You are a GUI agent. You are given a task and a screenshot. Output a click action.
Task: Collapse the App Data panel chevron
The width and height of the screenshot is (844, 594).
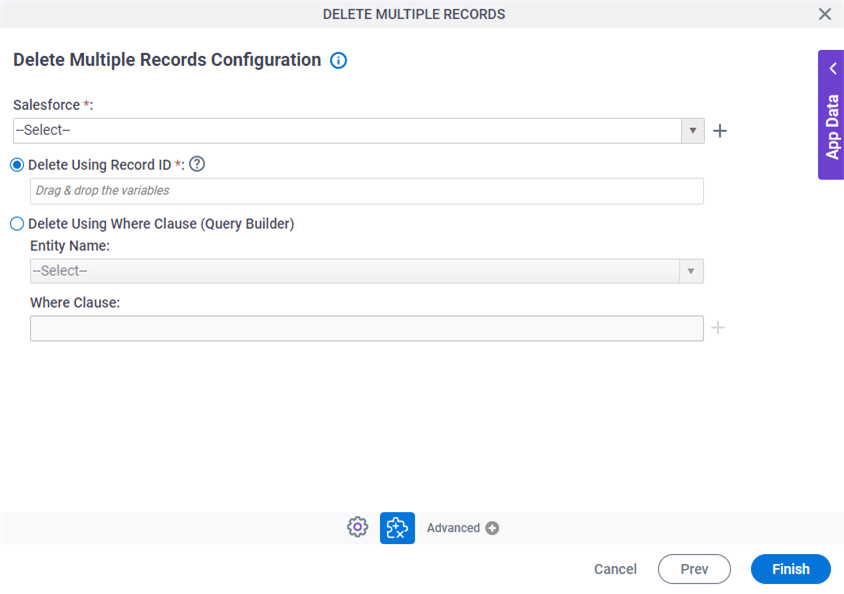832,68
